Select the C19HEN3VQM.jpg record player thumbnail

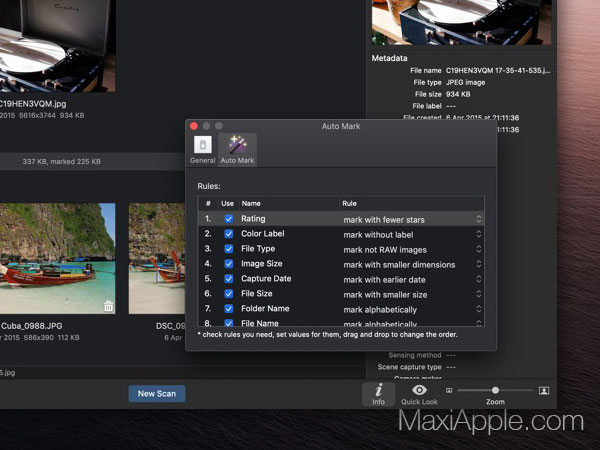click(57, 46)
